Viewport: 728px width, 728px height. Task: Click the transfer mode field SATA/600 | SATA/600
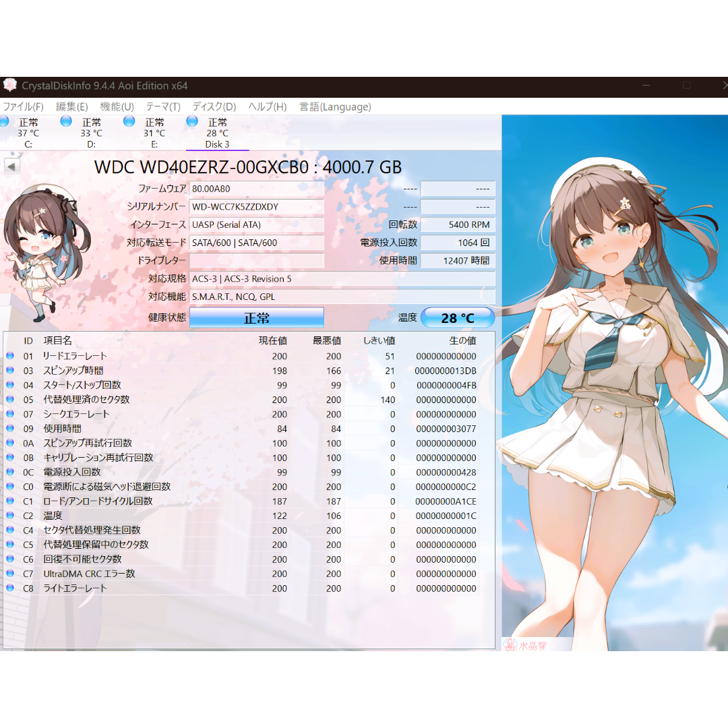coord(256,243)
